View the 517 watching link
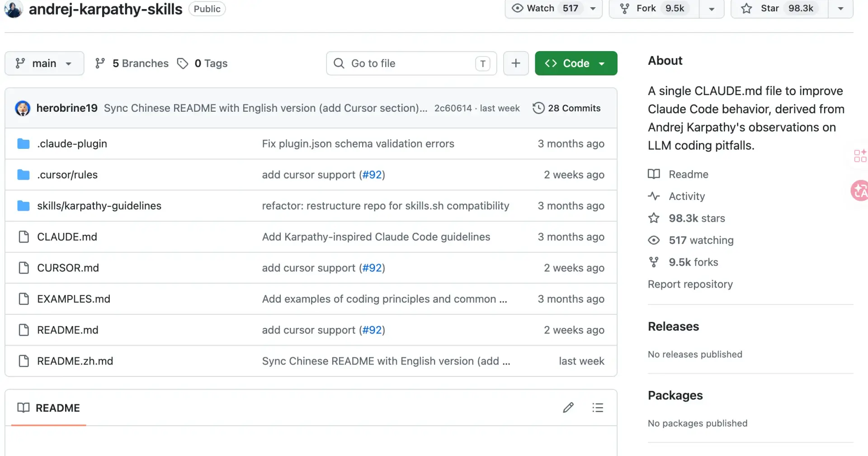 (x=691, y=241)
